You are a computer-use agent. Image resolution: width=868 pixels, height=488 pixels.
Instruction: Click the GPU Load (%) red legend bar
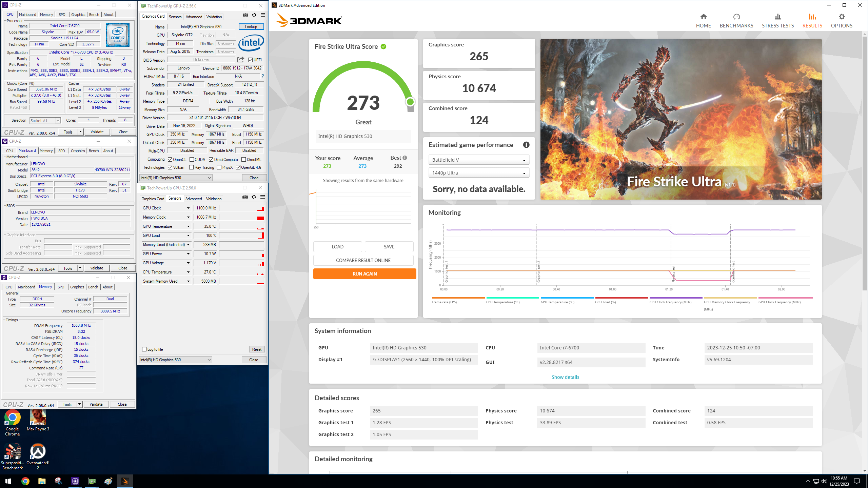pyautogui.click(x=621, y=298)
